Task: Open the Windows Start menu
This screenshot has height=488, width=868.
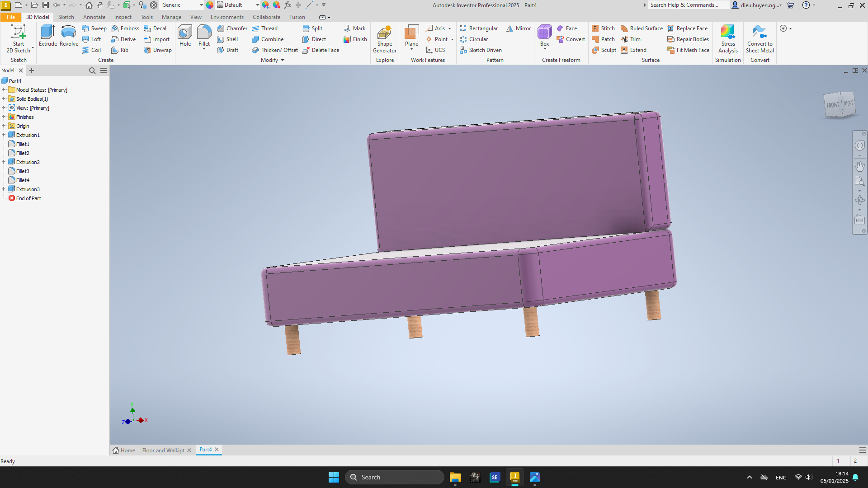Action: click(x=334, y=477)
